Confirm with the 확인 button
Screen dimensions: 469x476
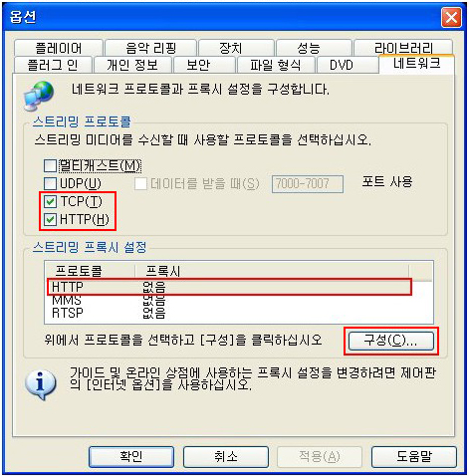point(131,457)
